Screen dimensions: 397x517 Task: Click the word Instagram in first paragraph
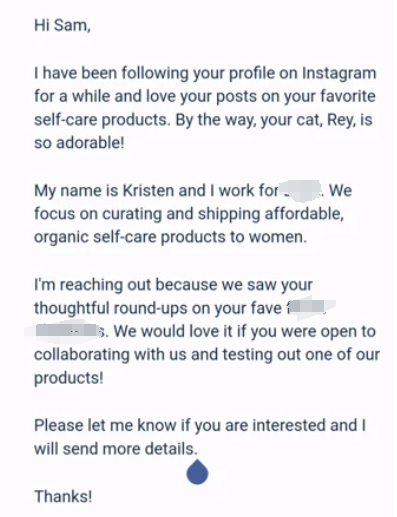pyautogui.click(x=339, y=73)
